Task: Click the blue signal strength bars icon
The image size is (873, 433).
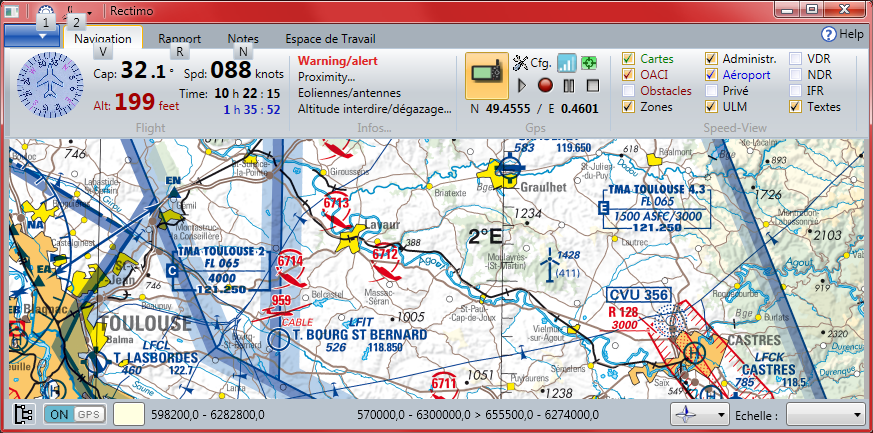Action: pos(567,63)
